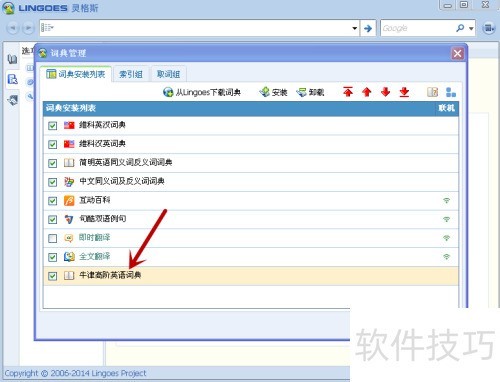Select 互动百科 row text

coord(95,200)
